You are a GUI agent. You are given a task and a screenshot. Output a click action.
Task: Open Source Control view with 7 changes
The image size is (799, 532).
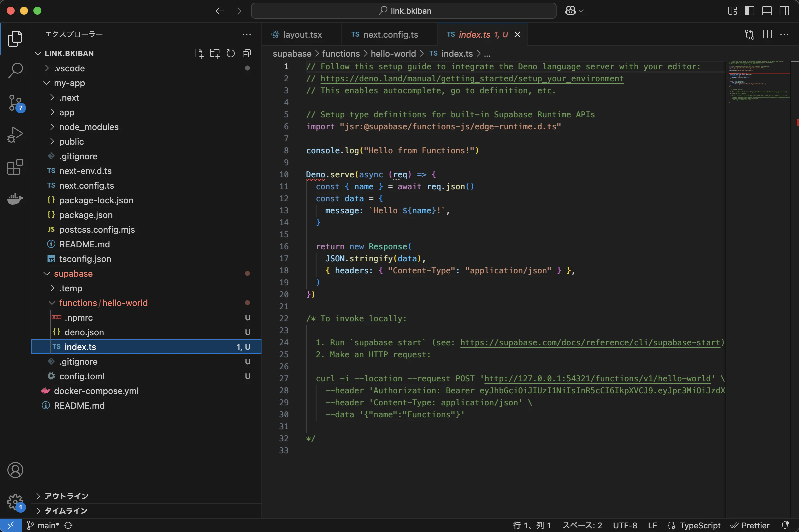[x=16, y=103]
